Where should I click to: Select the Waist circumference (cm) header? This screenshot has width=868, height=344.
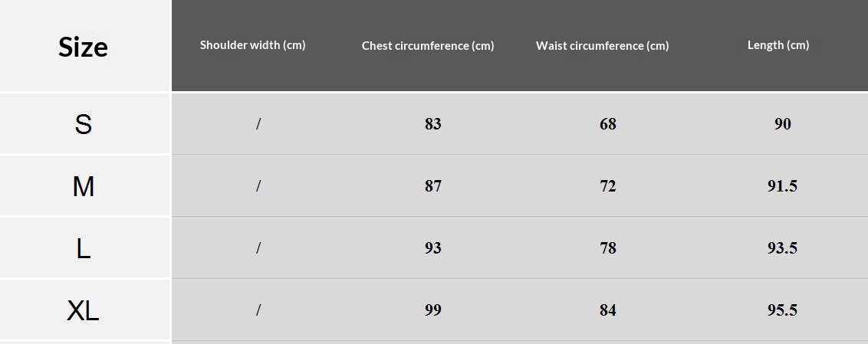coord(602,46)
